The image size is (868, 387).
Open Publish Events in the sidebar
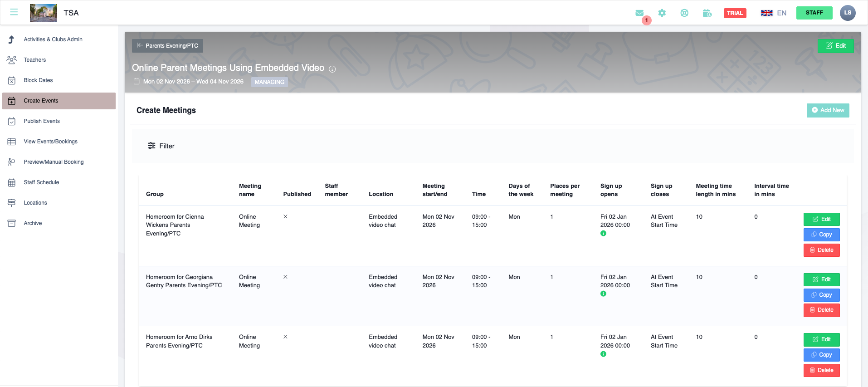(42, 121)
